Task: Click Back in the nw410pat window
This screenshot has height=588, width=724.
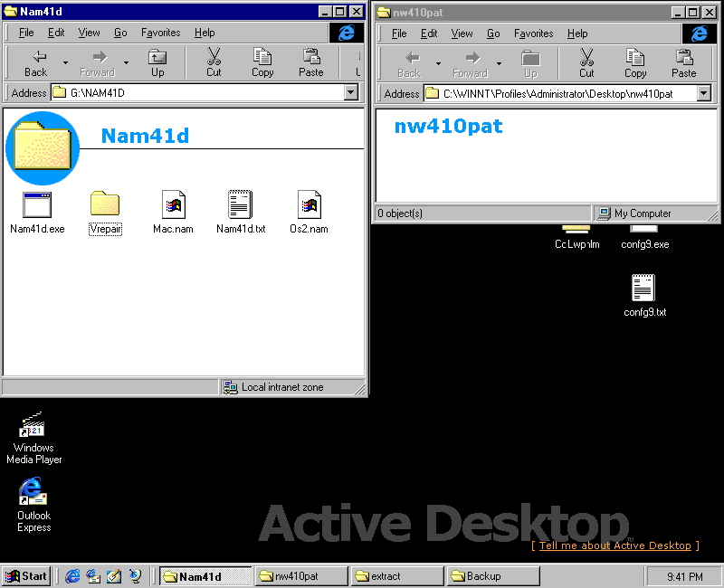Action: (x=409, y=64)
